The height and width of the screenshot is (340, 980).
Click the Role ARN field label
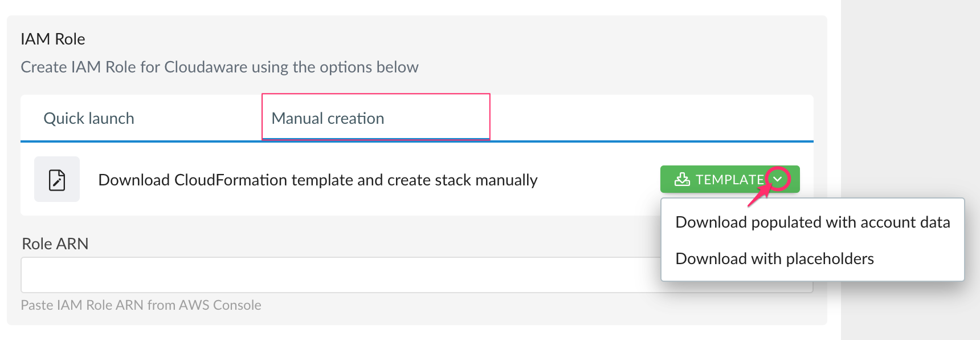pyautogui.click(x=55, y=244)
